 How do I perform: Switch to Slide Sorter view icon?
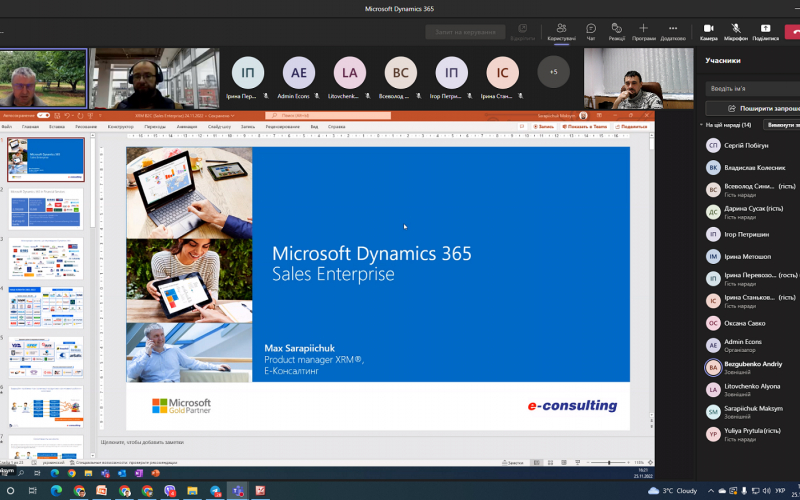tap(550, 463)
